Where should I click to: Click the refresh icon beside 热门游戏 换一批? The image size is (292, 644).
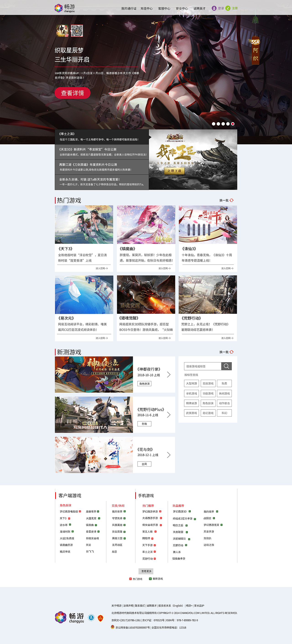(x=232, y=200)
